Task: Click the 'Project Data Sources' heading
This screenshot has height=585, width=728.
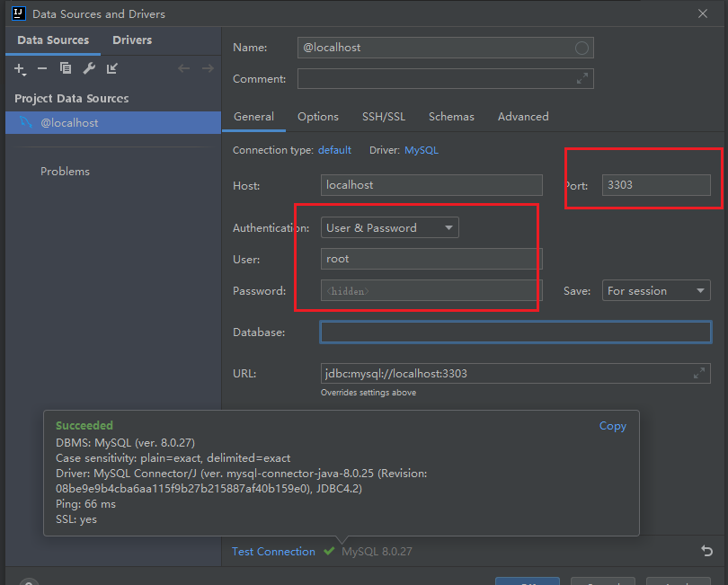Action: 72,99
